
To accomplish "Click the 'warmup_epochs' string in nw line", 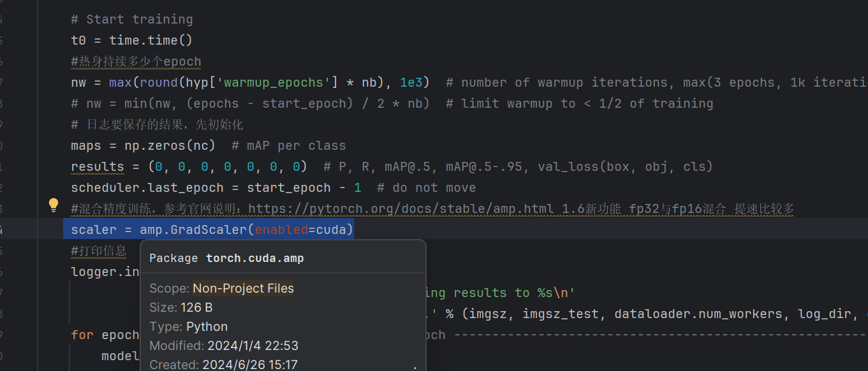I will pyautogui.click(x=274, y=82).
